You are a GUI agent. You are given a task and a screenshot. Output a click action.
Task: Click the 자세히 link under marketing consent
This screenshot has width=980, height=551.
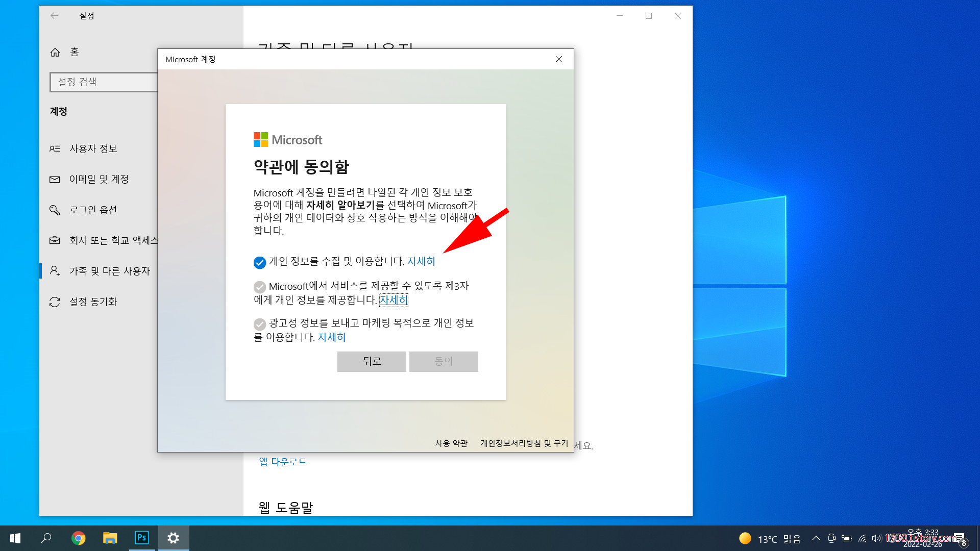332,337
